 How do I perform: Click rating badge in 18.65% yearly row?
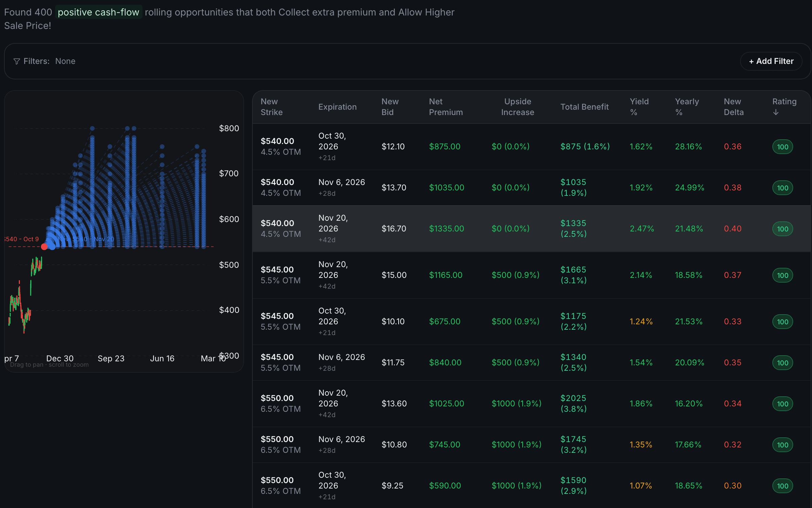782,486
